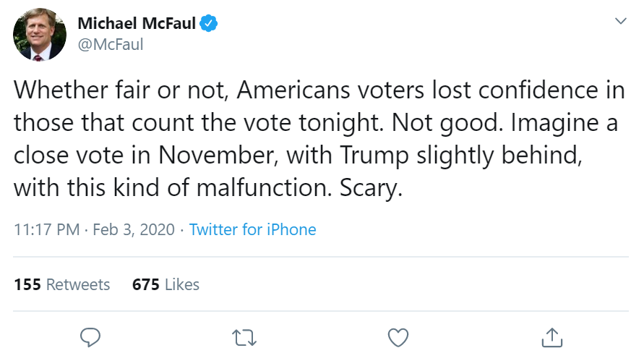This screenshot has height=361, width=644.
Task: Click the reply speech bubble icon
Action: tap(90, 336)
